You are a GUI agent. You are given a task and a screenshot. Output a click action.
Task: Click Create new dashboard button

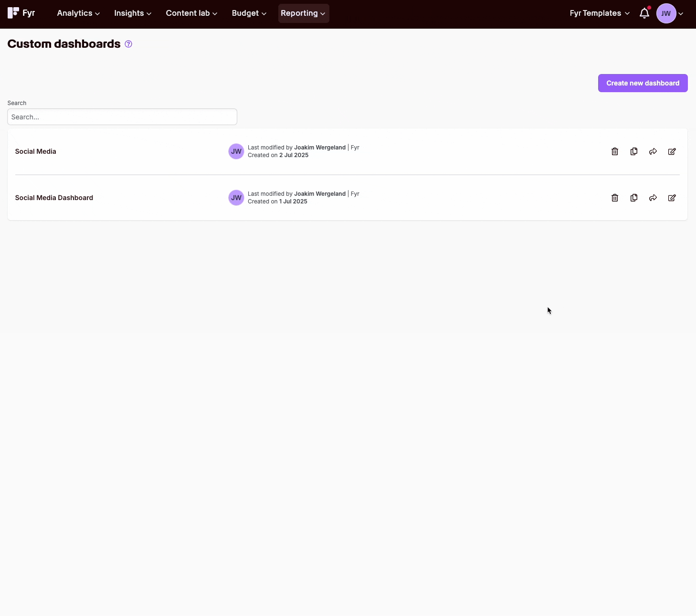(643, 83)
